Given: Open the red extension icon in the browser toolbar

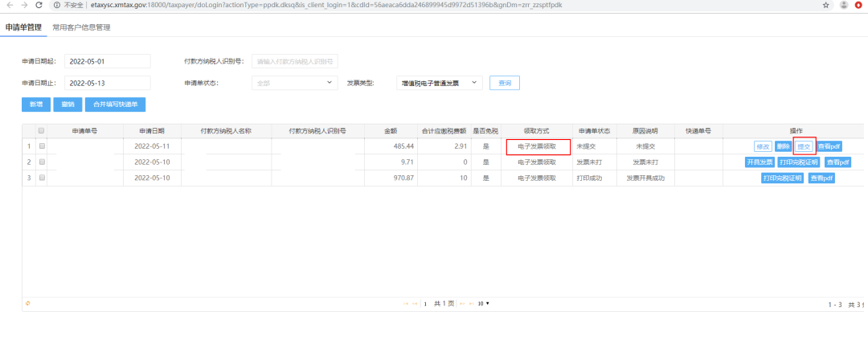Looking at the screenshot, I should click(858, 5).
